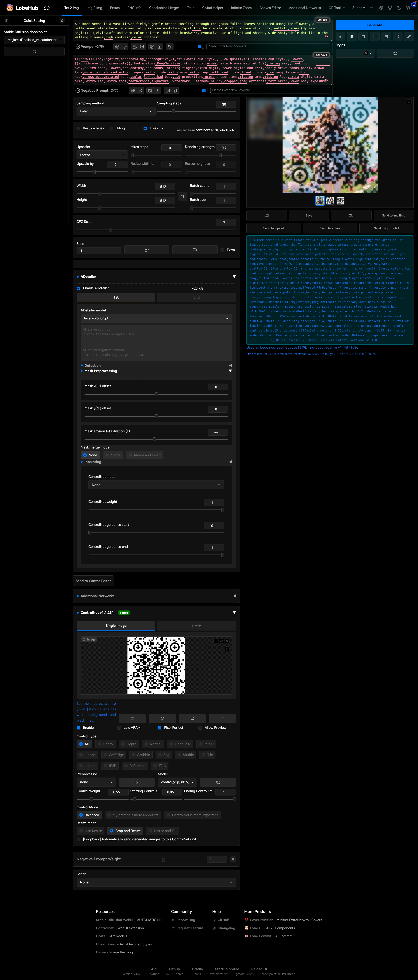Screen dimensions: 418x980
Task: Enable the Restore faces checkbox
Action: pyautogui.click(x=78, y=129)
